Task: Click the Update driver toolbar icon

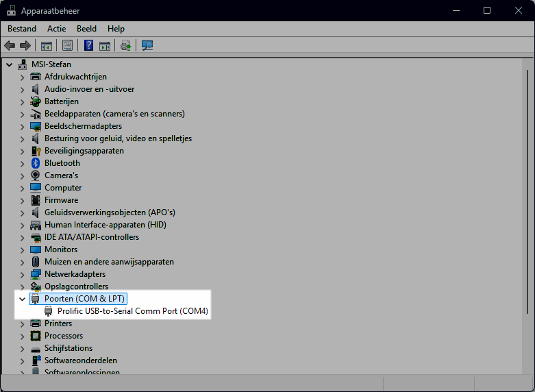Action: pos(125,46)
